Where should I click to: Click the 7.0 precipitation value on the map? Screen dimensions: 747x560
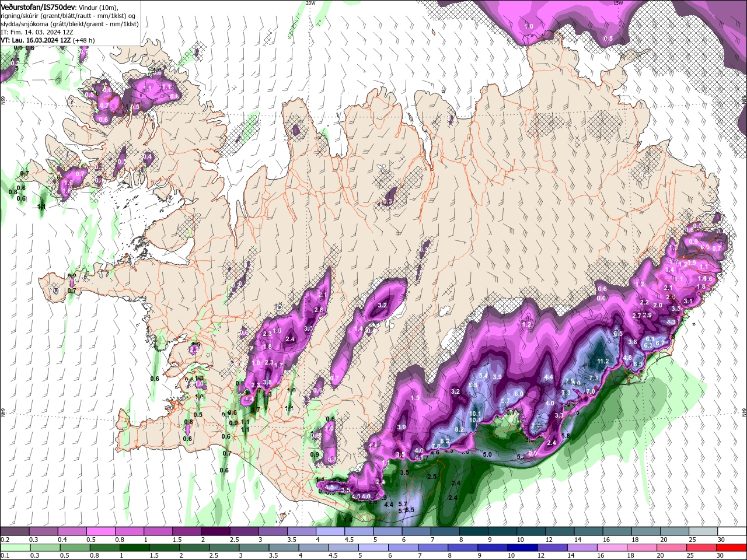pos(591,391)
